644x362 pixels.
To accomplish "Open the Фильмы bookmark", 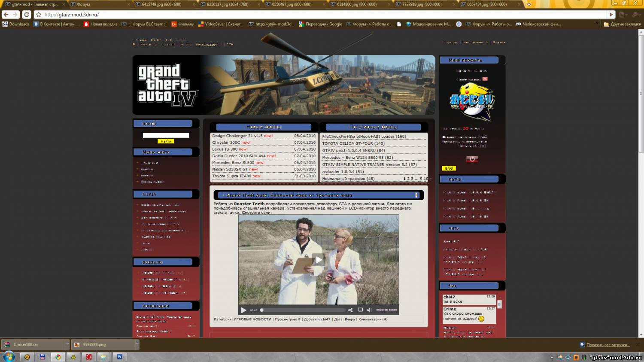I will 183,24.
